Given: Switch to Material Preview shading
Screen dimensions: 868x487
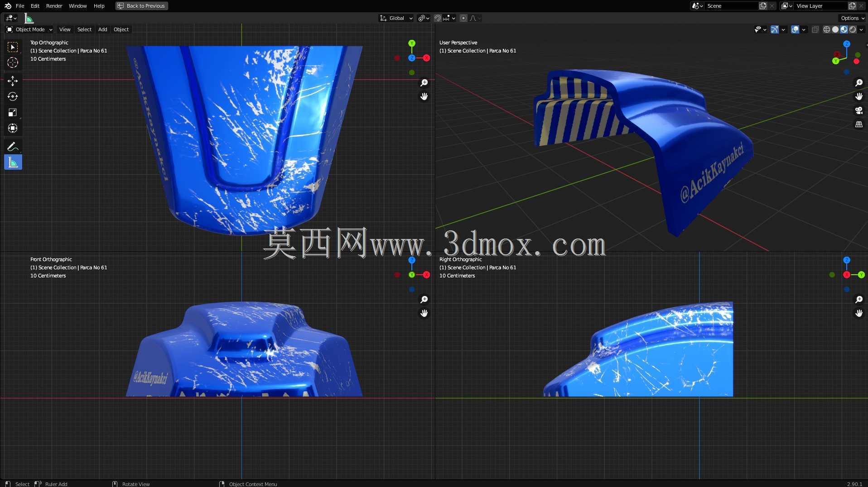Looking at the screenshot, I should (844, 29).
